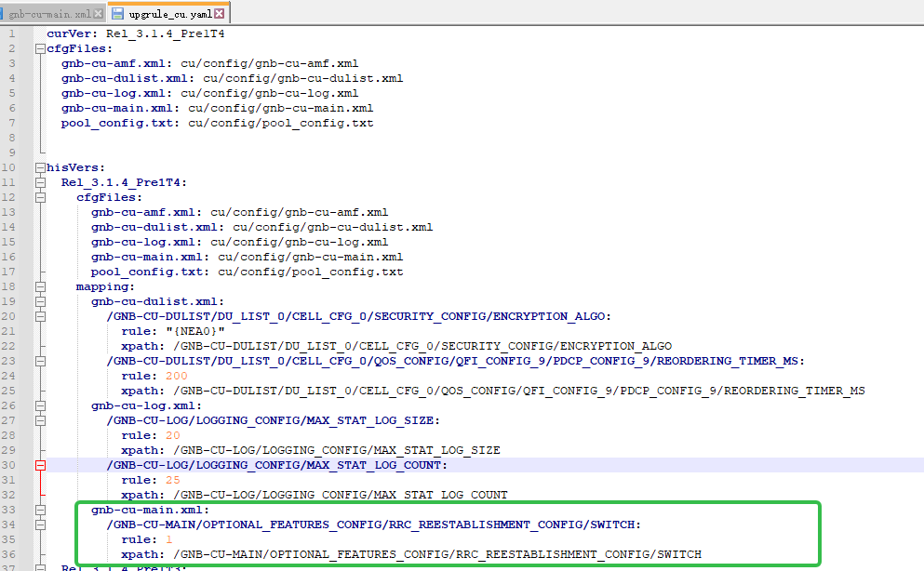Close the upgrule_cu.yaml tab

click(220, 14)
